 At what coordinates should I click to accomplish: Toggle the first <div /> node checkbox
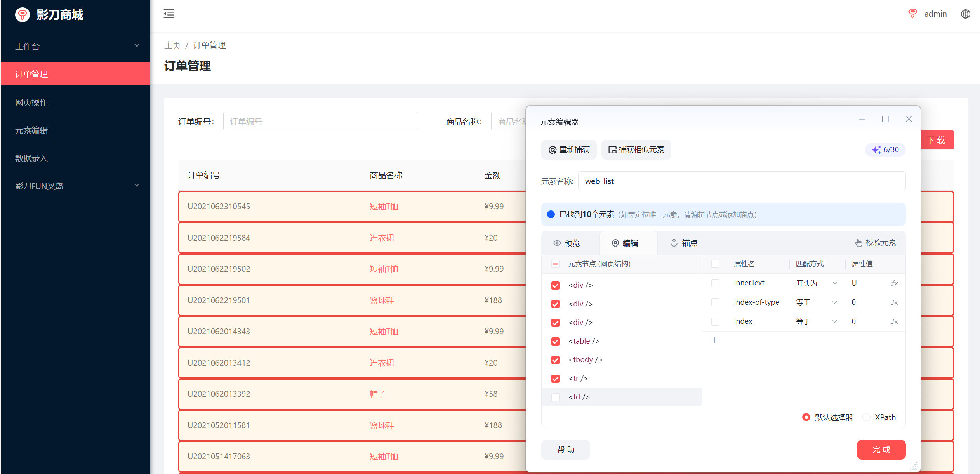coord(556,285)
